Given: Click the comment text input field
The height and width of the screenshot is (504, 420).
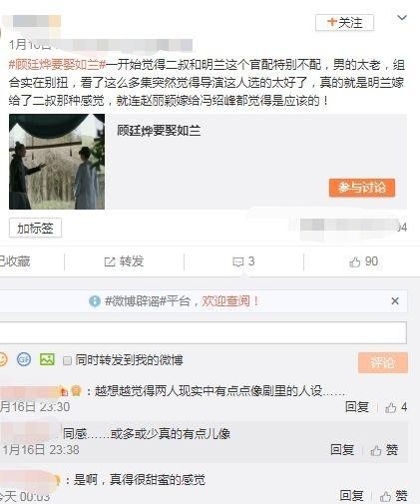Looking at the screenshot, I should click(204, 332).
